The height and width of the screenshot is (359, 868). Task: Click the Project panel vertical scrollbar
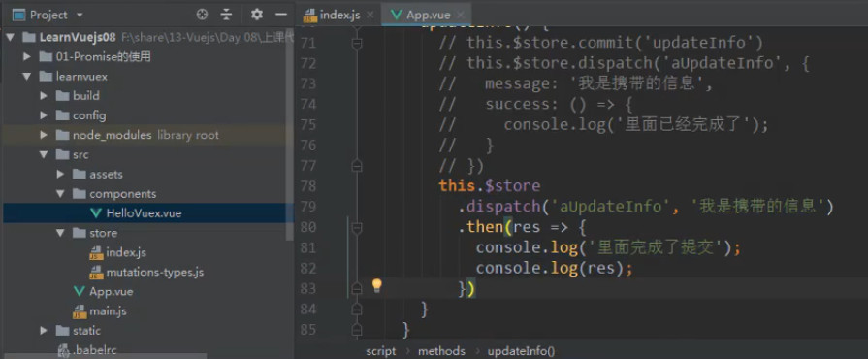point(290,135)
